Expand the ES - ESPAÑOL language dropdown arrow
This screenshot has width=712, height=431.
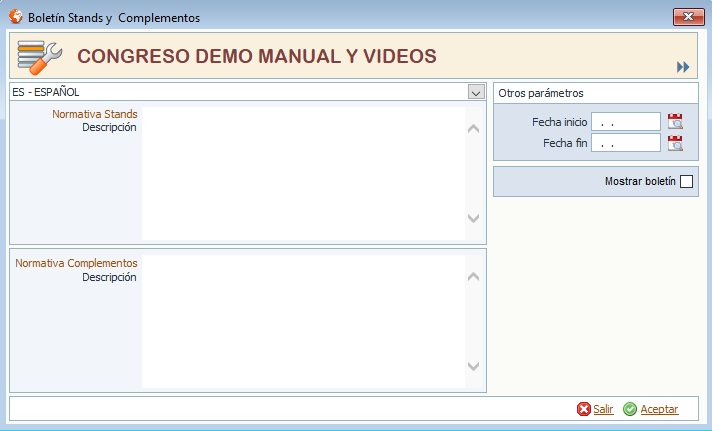coord(476,92)
